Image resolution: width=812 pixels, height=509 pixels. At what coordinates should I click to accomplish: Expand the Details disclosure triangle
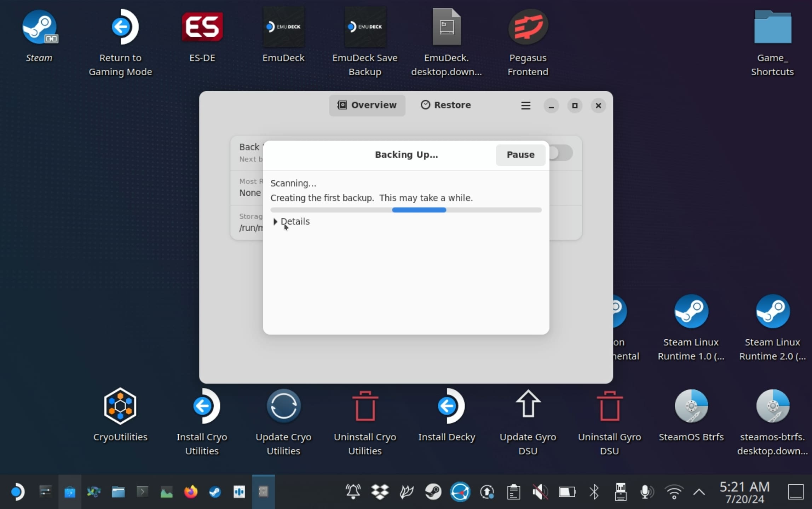tap(275, 222)
